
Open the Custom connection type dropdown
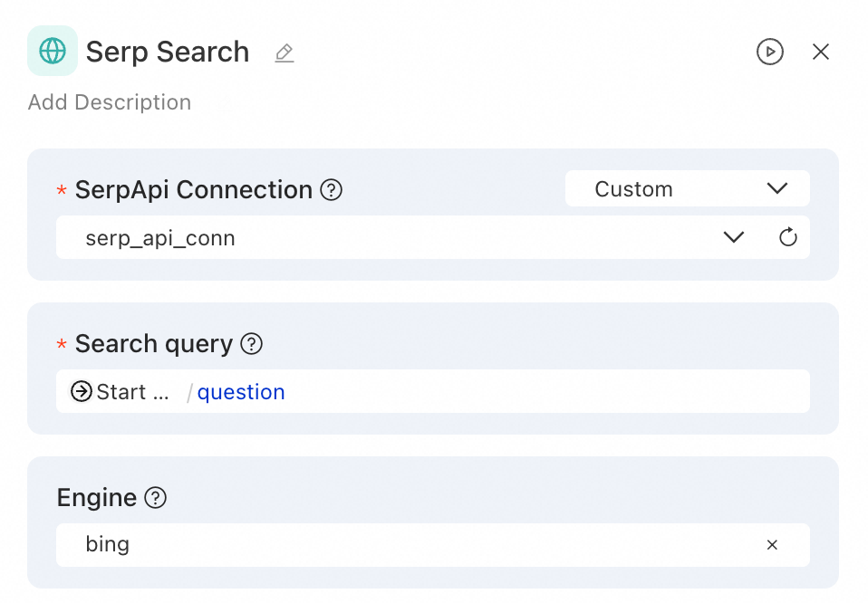(687, 189)
